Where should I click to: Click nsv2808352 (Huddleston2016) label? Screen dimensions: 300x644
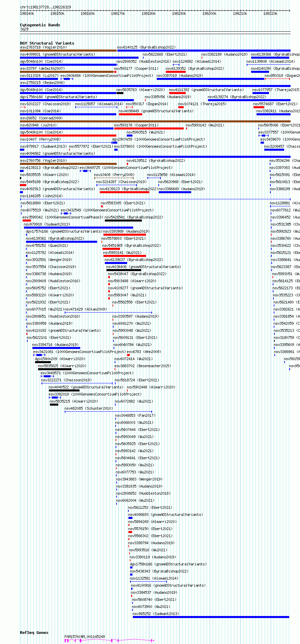point(144,61)
